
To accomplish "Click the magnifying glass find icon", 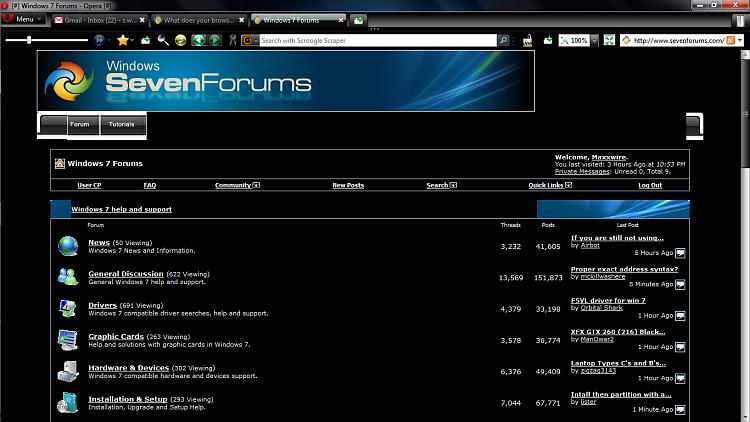I will [163, 41].
